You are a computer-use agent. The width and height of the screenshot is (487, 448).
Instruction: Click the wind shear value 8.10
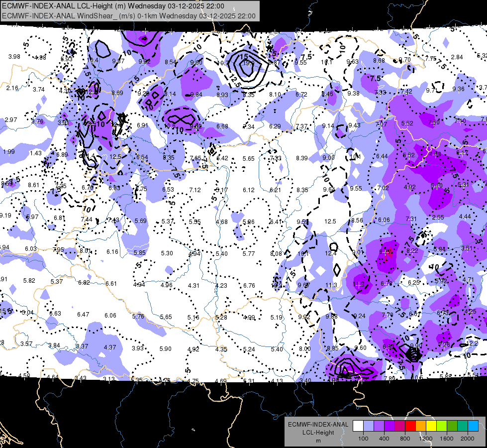click(275, 94)
